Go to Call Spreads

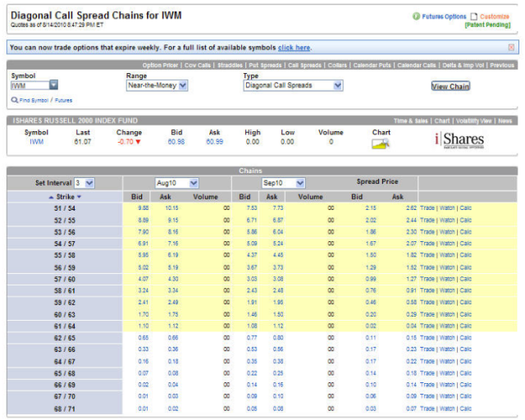[304, 66]
